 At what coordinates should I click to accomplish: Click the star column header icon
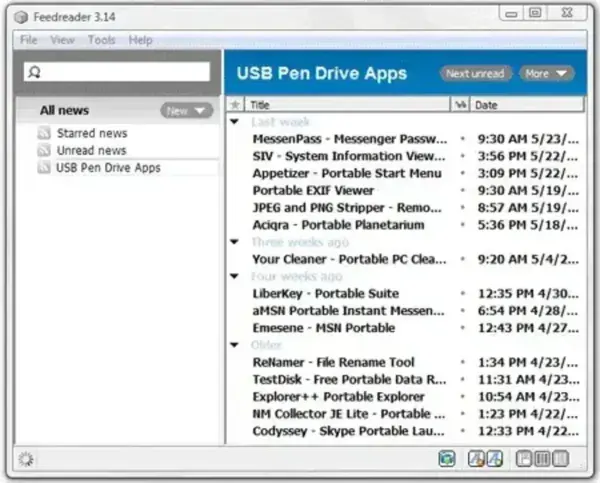pos(236,104)
